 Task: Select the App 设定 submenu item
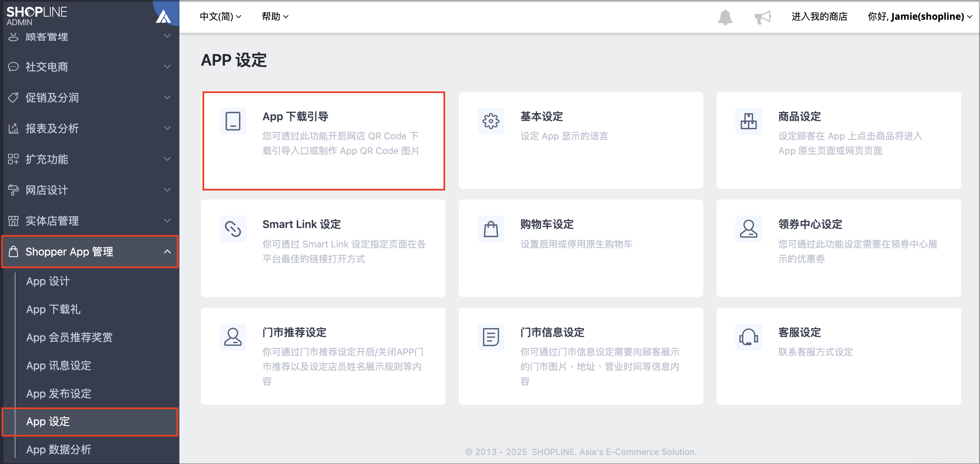click(x=90, y=422)
